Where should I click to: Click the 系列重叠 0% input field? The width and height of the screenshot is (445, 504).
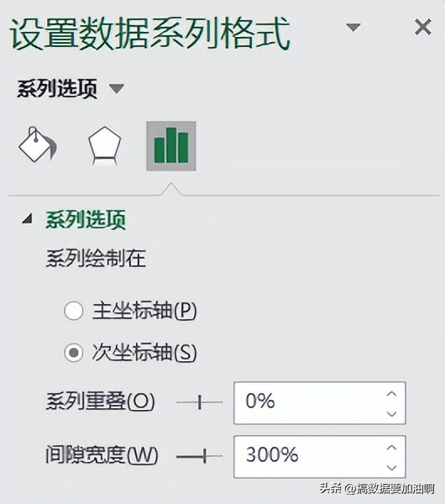(320, 402)
